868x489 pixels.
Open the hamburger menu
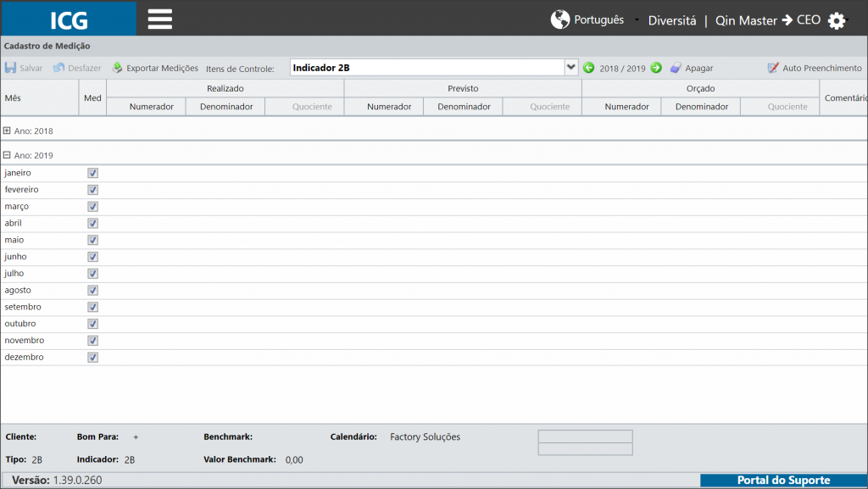pos(160,19)
